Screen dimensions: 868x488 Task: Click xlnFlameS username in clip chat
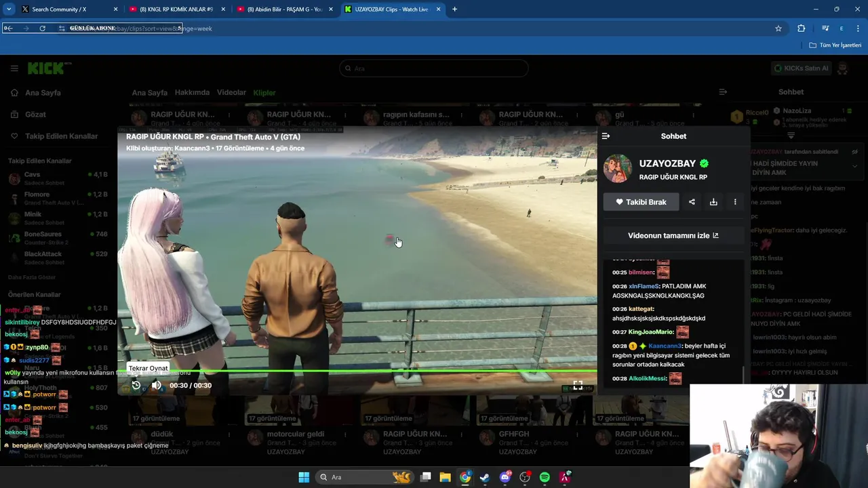644,286
